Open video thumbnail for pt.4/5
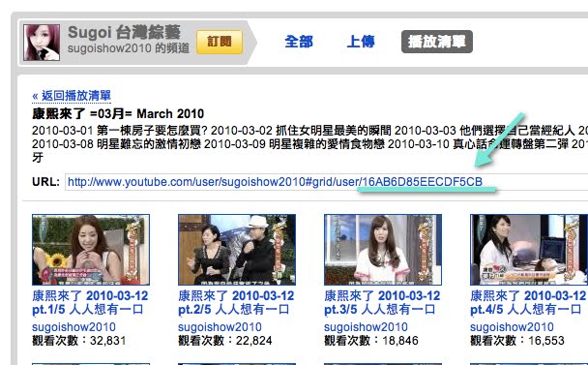This screenshot has width=588, height=365. 529,250
